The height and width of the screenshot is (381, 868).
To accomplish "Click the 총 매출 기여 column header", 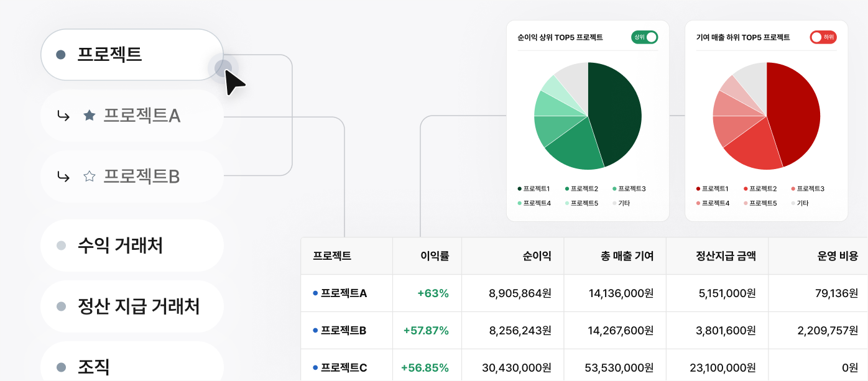I will [x=627, y=255].
